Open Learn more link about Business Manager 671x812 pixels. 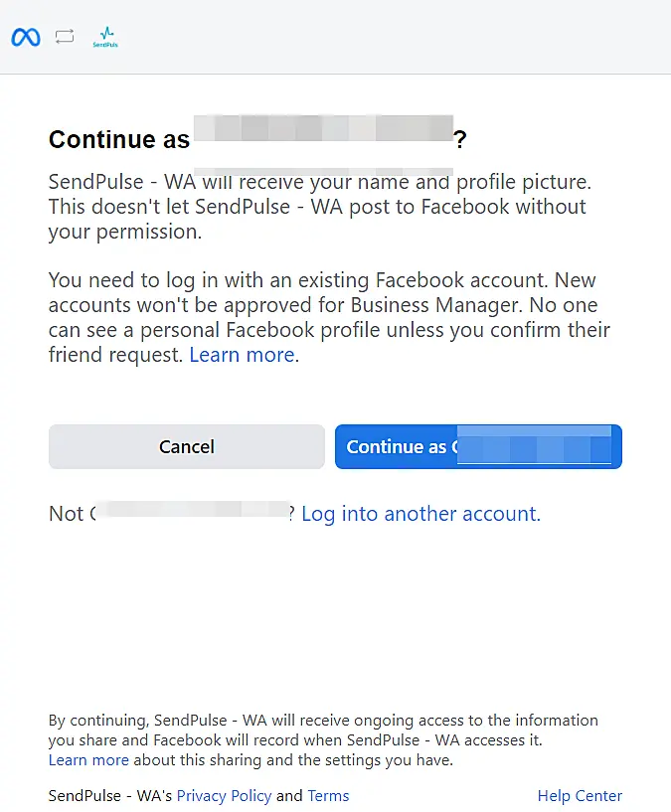click(242, 355)
